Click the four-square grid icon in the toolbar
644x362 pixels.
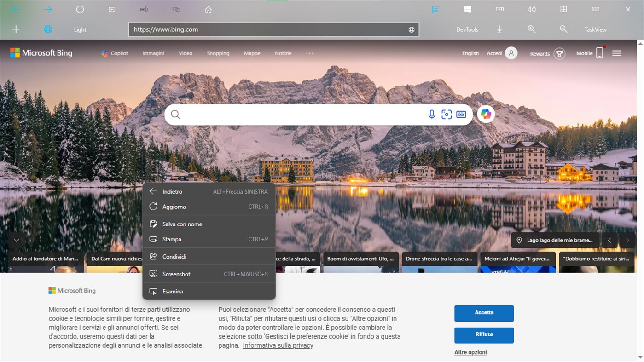(x=563, y=9)
